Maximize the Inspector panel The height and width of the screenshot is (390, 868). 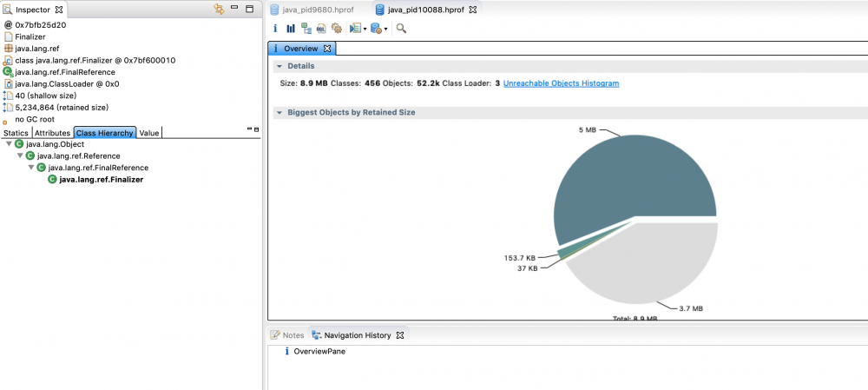tap(250, 9)
